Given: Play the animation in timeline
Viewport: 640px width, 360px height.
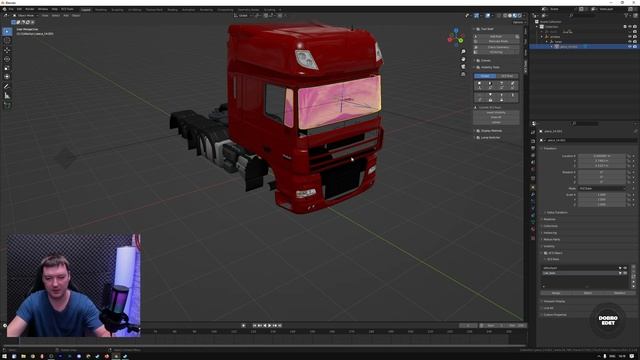Looking at the screenshot, I should pyautogui.click(x=270, y=325).
